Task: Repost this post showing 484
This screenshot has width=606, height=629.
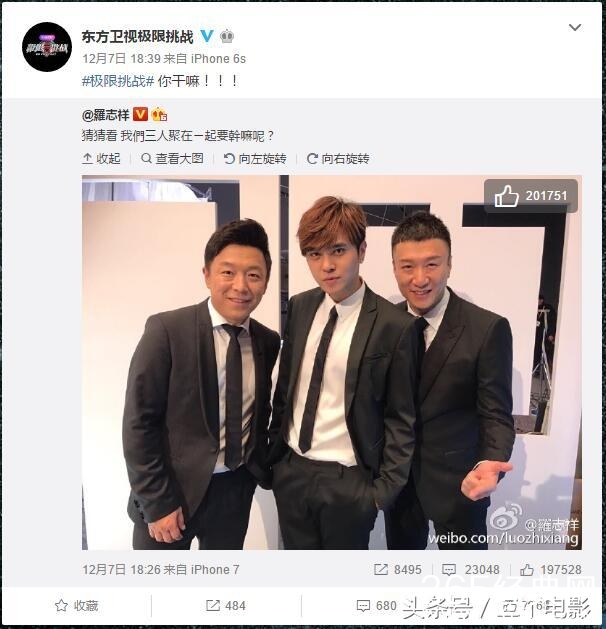Action: [x=225, y=606]
